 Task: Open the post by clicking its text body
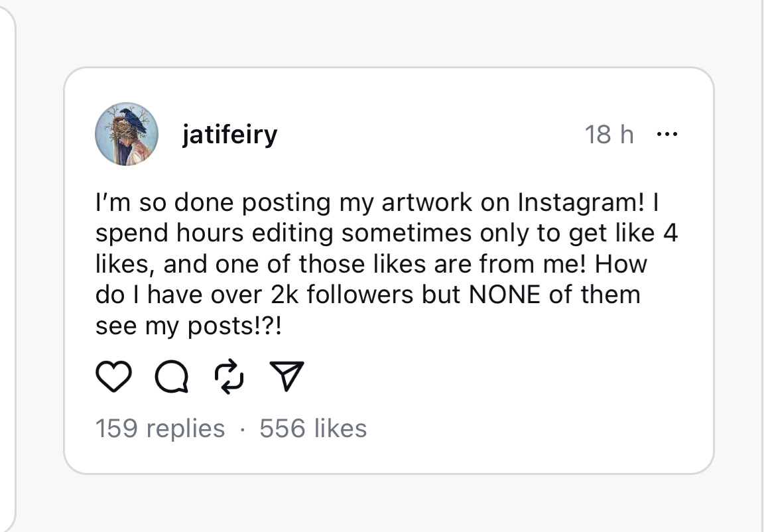[386, 264]
